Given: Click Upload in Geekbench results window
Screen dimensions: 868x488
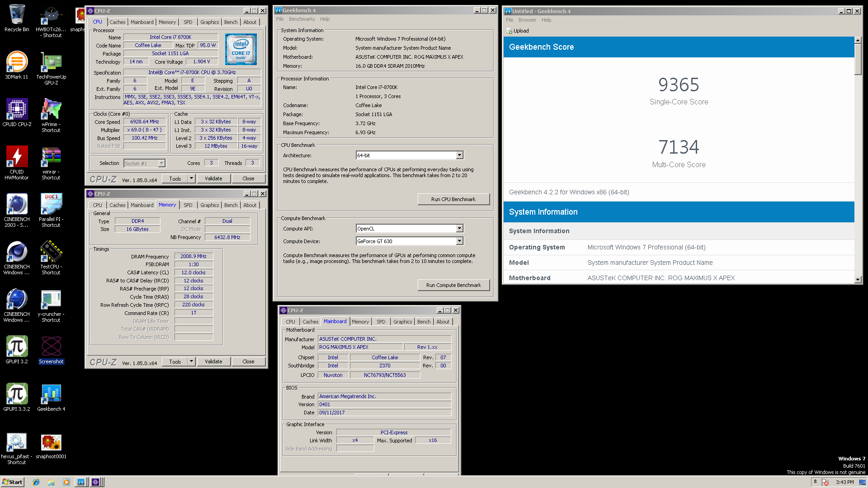Looking at the screenshot, I should pyautogui.click(x=518, y=31).
